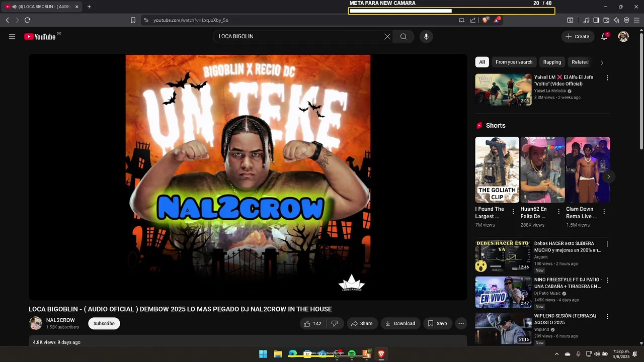The width and height of the screenshot is (644, 362).
Task: Select the Related filter chip
Action: 580,62
